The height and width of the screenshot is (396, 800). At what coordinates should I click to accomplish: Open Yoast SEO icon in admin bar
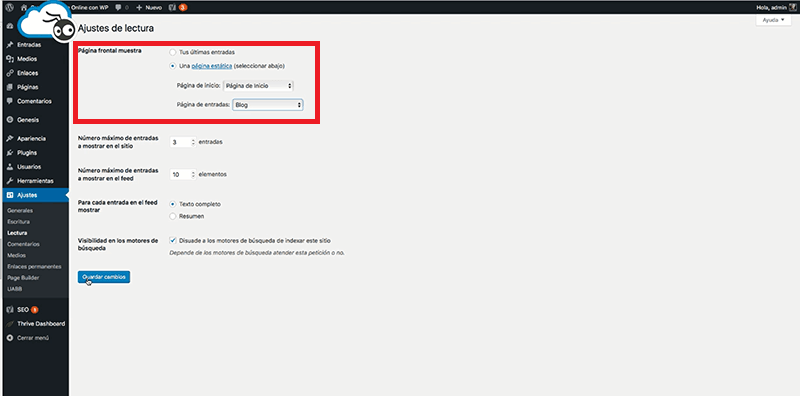pos(172,7)
